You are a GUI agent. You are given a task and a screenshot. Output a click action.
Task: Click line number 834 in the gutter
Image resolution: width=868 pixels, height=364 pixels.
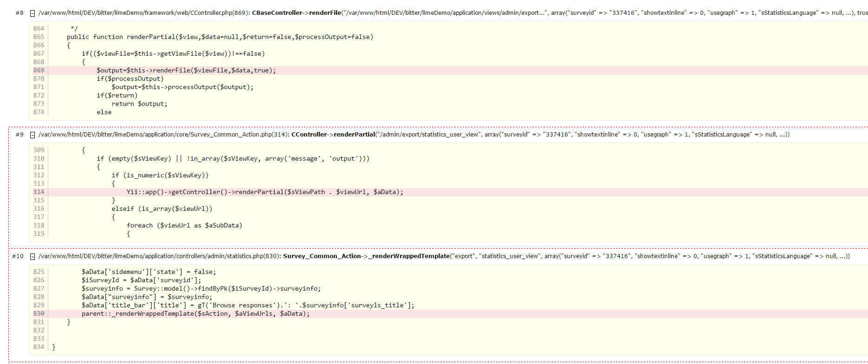pyautogui.click(x=39, y=347)
